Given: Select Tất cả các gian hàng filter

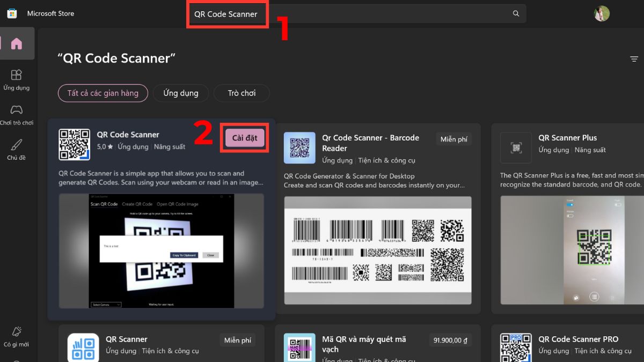Looking at the screenshot, I should tap(103, 93).
